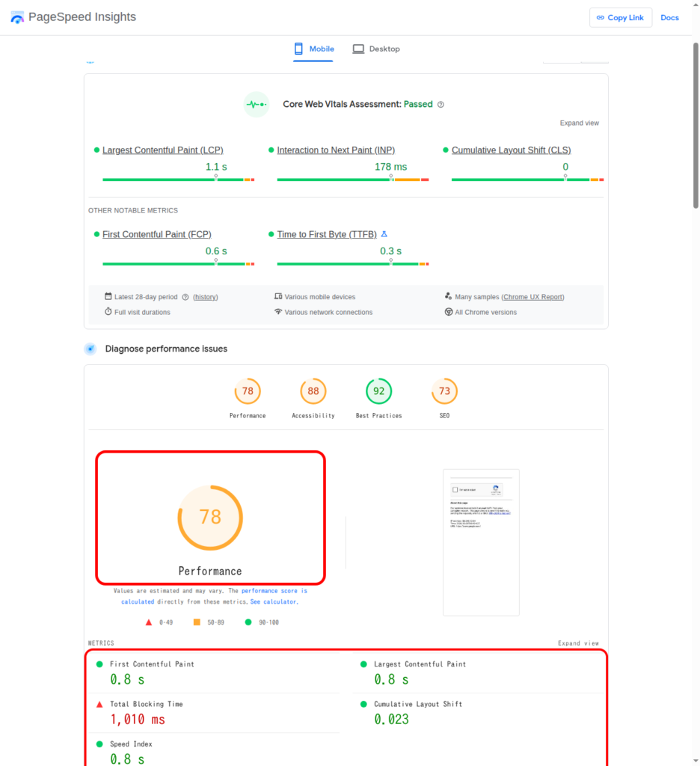Click the page screenshot thumbnail

[481, 542]
